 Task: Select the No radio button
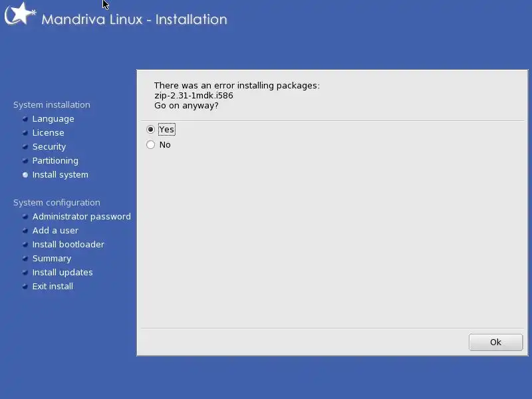pos(151,145)
